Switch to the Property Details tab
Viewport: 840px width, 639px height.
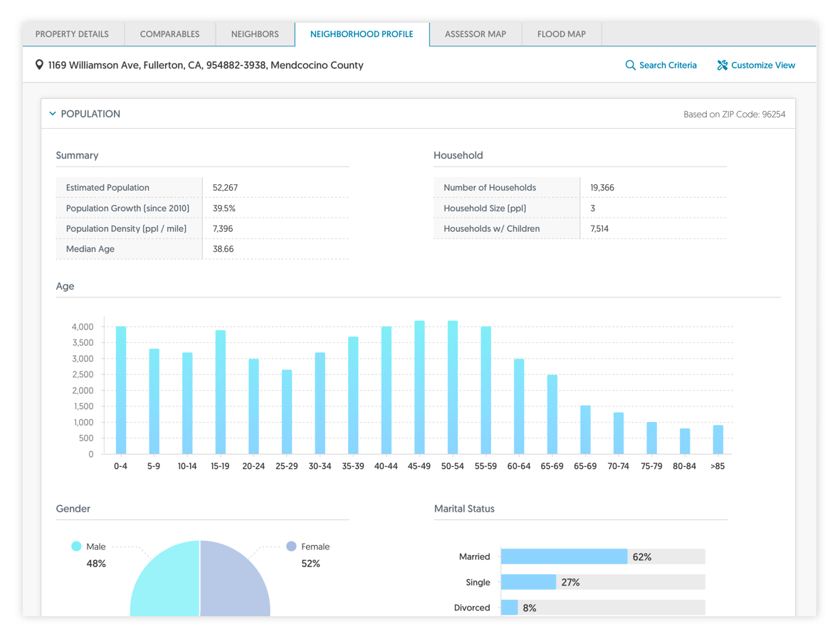[x=73, y=34]
